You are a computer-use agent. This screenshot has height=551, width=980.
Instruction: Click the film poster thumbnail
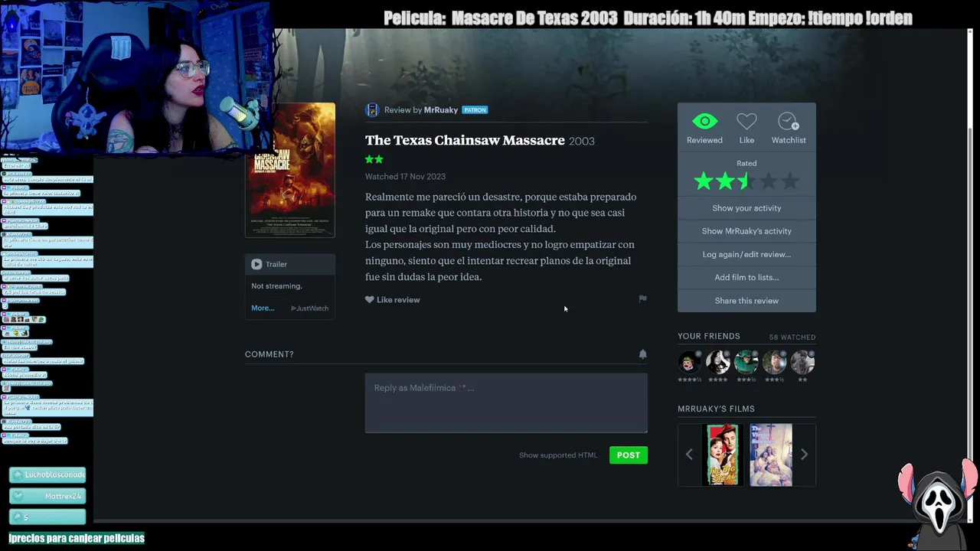[x=290, y=170]
